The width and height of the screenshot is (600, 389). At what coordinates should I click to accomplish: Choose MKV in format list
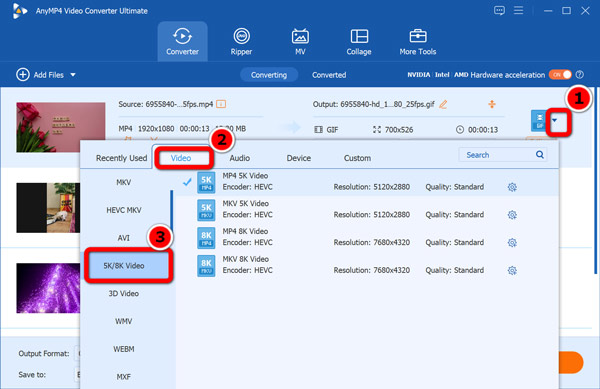[124, 182]
